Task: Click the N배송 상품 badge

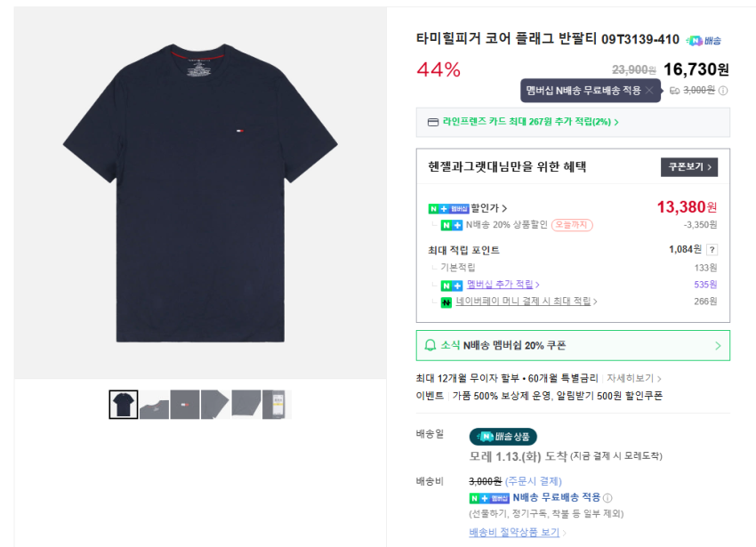Action: tap(503, 437)
